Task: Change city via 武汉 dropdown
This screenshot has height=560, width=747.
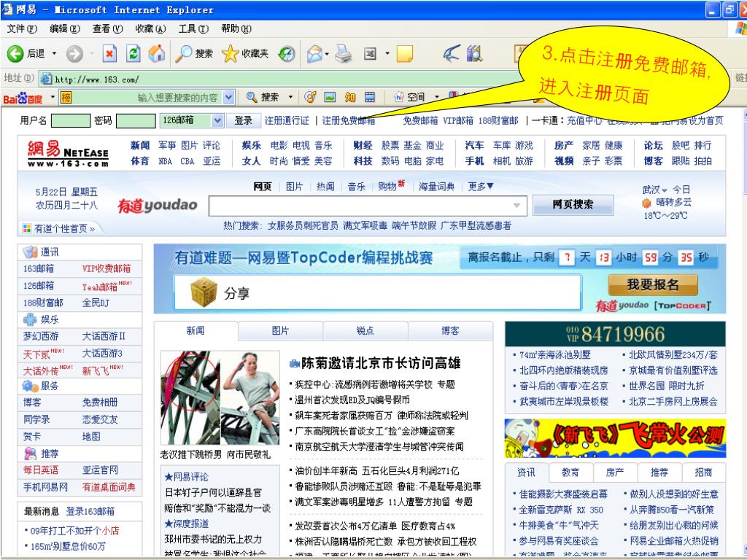Action: click(x=654, y=190)
